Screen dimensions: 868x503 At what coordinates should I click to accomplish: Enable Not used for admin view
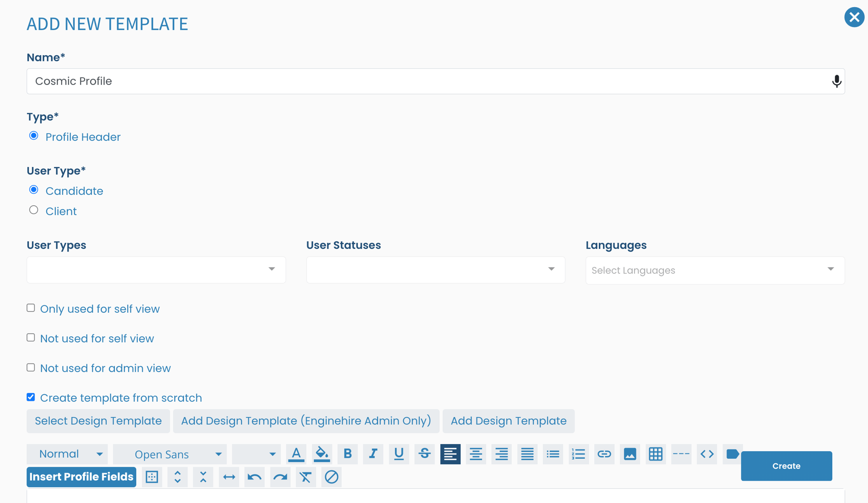(31, 368)
